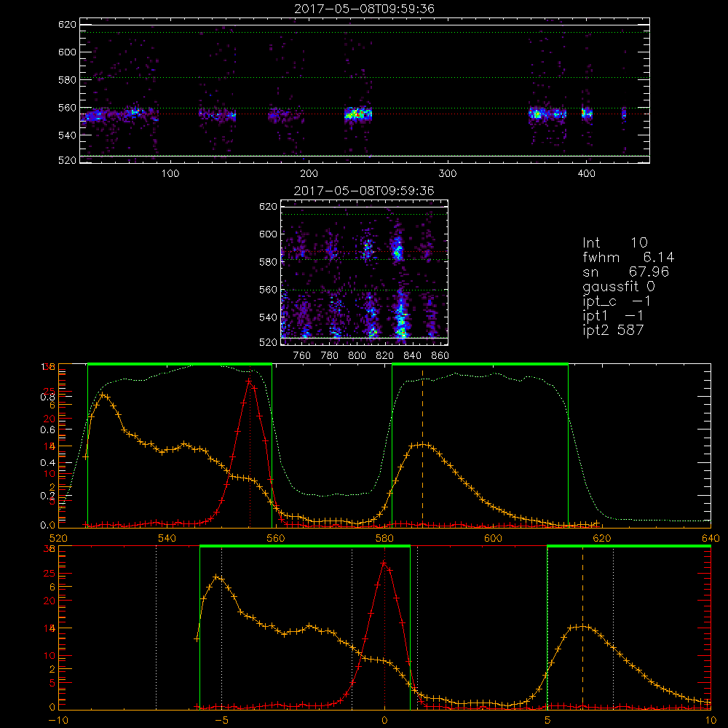This screenshot has width=728, height=728.
Task: Click the thick green bar spanning 525–559 on profile plot
Action: tap(180, 365)
